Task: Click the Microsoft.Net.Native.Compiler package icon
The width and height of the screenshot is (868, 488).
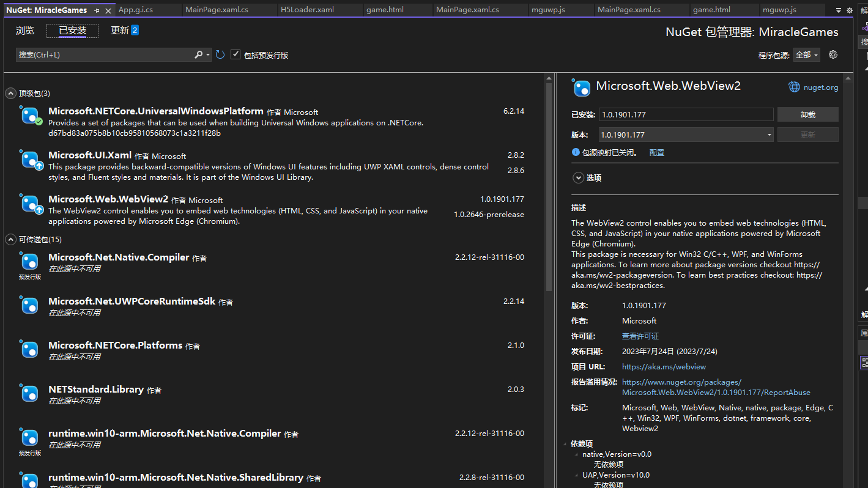Action: pos(30,261)
